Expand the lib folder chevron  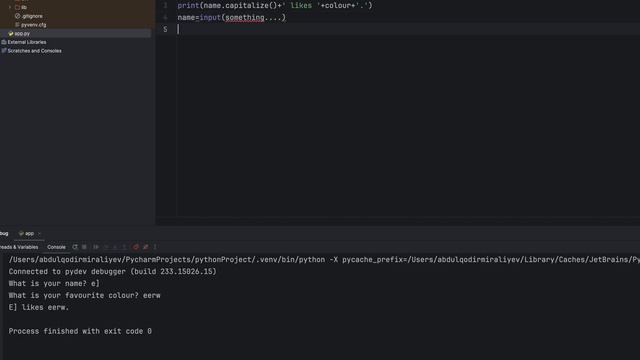coord(10,7)
